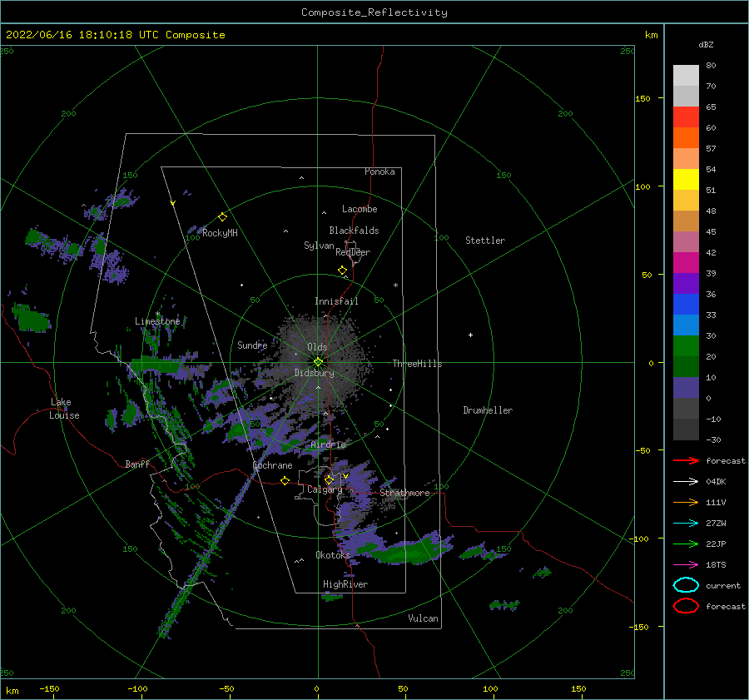This screenshot has width=749, height=700.
Task: Click the RedDeer city label
Action: click(x=353, y=252)
